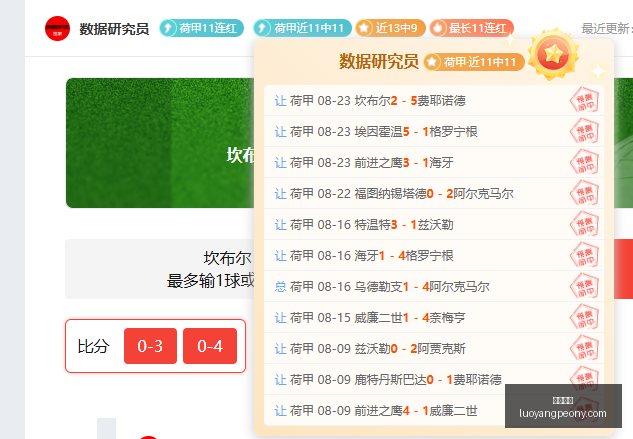Open the 数据研究员 profile name

tap(114, 29)
